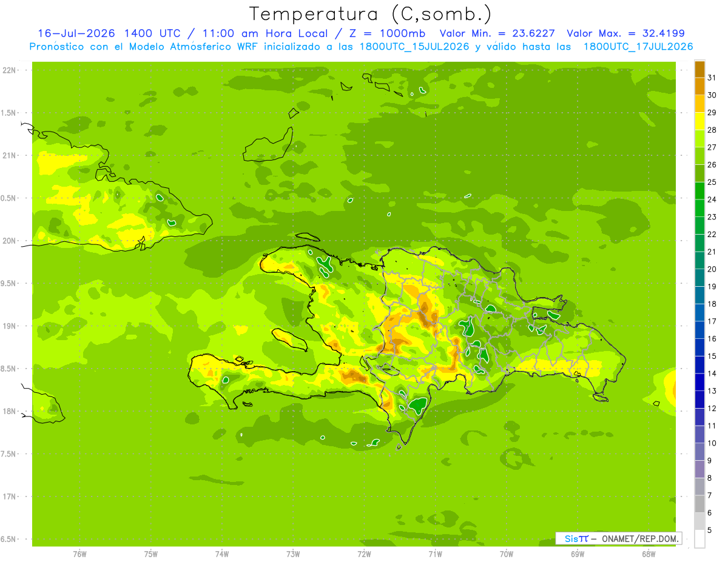Click legend value "5"

tap(709, 530)
